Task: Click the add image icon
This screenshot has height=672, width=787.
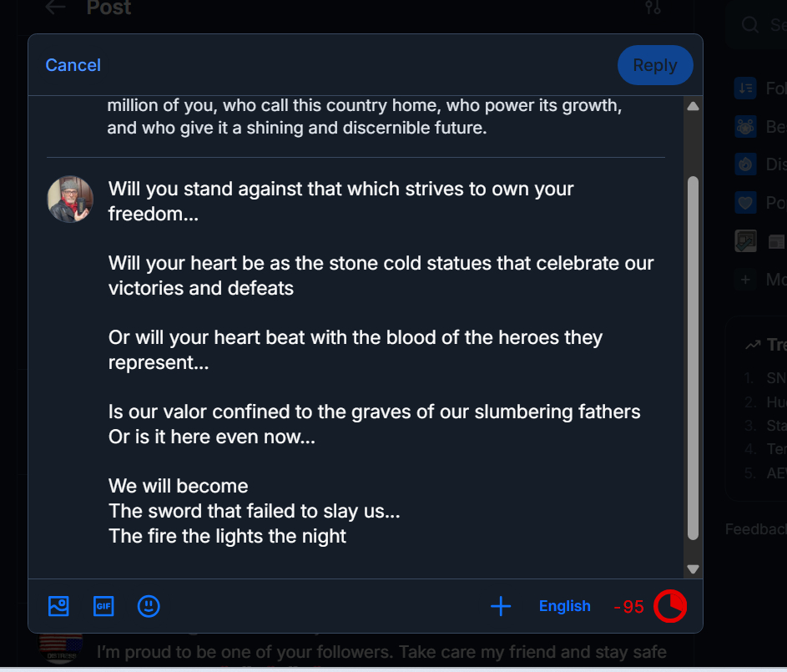Action: 58,606
